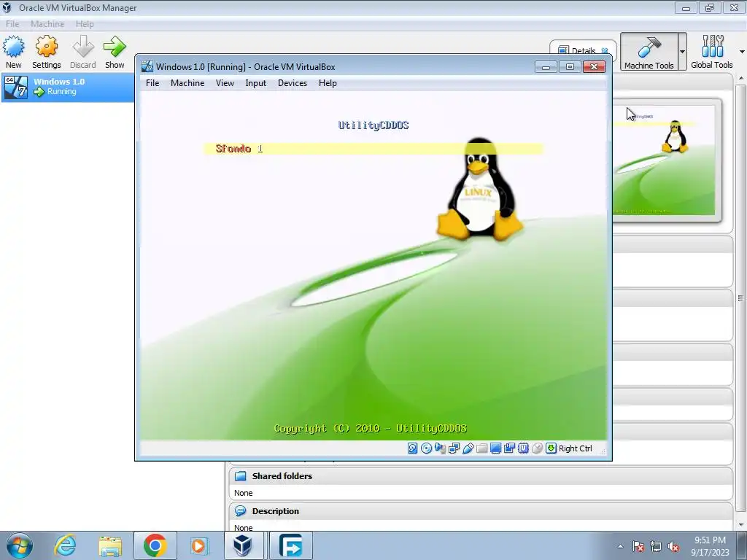Open Input menu in the VM window
Image resolution: width=747 pixels, height=560 pixels.
(x=255, y=83)
